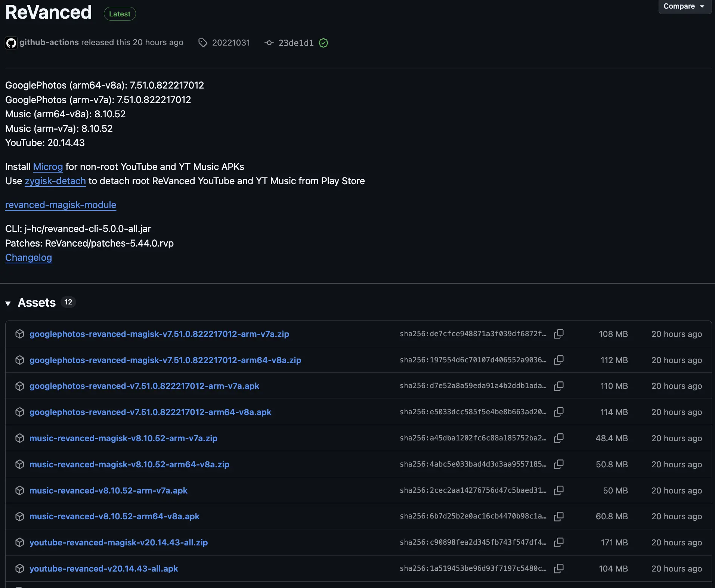Download youtube-revanced-v20.14.43-all.apk
Screen dimensions: 715x588
click(x=103, y=569)
